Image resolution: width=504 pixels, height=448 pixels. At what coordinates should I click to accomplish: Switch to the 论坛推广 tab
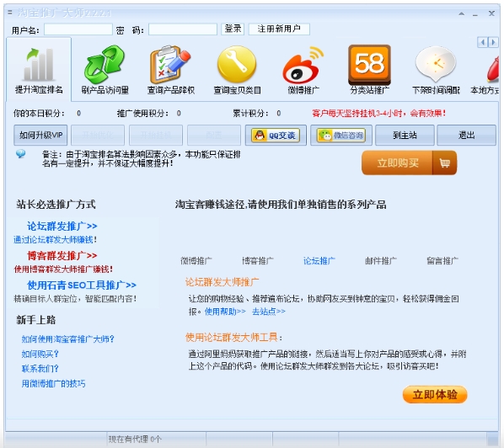coord(319,261)
